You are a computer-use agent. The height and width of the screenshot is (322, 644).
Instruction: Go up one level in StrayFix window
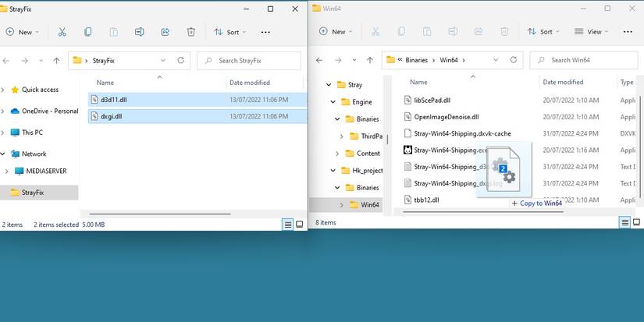coord(57,61)
